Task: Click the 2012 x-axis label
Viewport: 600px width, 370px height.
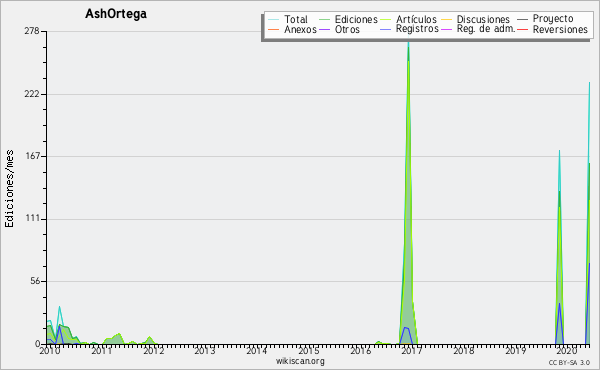Action: point(153,351)
